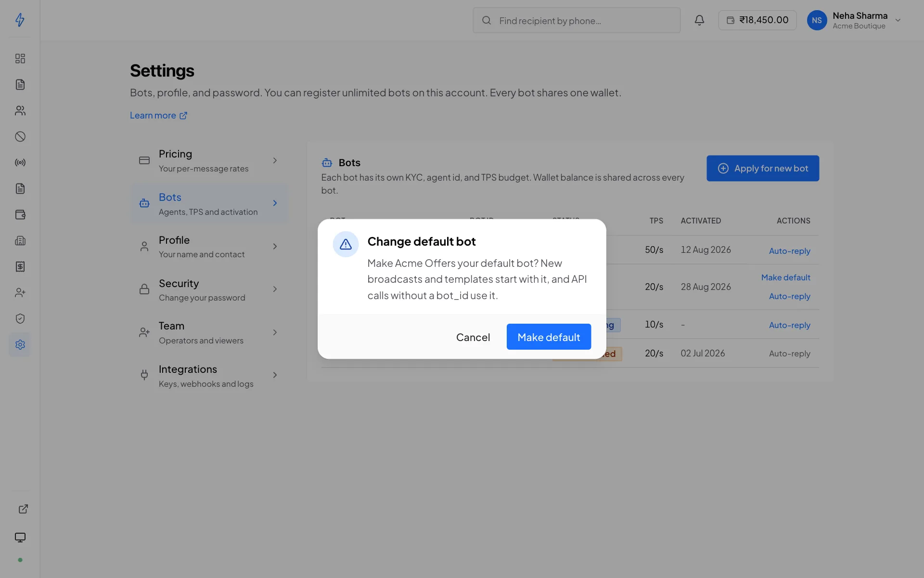Open the dollar receipt icon in sidebar
The image size is (924, 578).
pos(20,267)
